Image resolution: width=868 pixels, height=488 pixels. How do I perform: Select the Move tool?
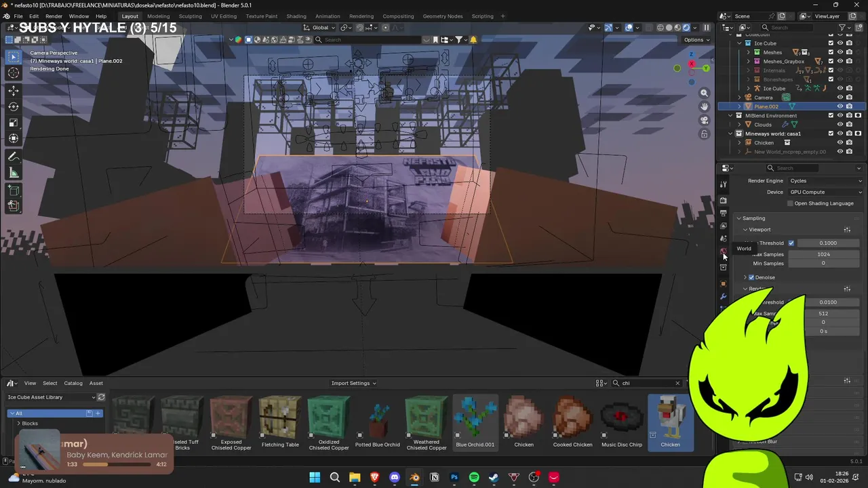(14, 91)
